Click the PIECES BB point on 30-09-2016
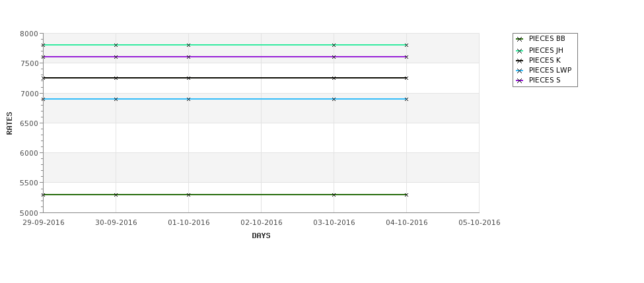 (x=116, y=195)
